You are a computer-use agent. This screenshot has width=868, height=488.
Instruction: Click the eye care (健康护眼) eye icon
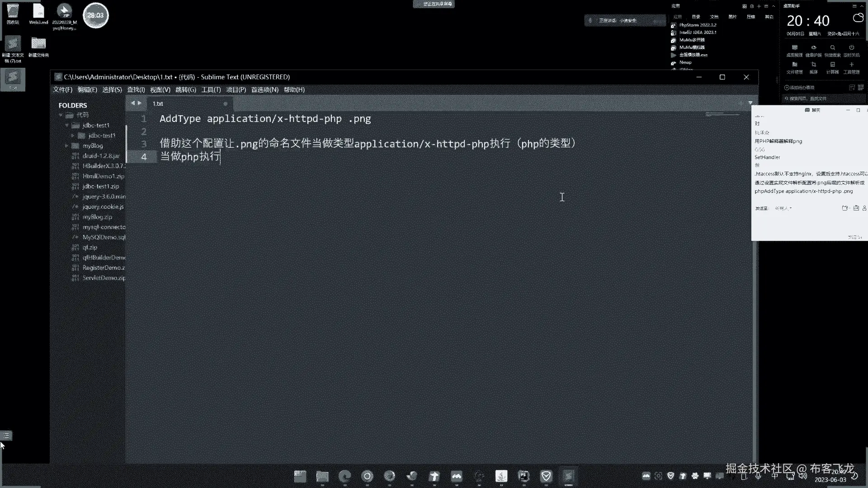coord(813,48)
